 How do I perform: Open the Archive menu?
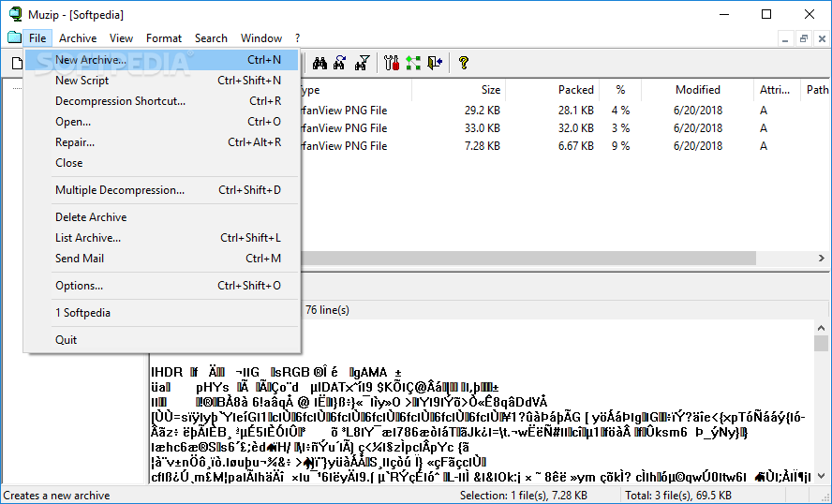pyautogui.click(x=78, y=38)
